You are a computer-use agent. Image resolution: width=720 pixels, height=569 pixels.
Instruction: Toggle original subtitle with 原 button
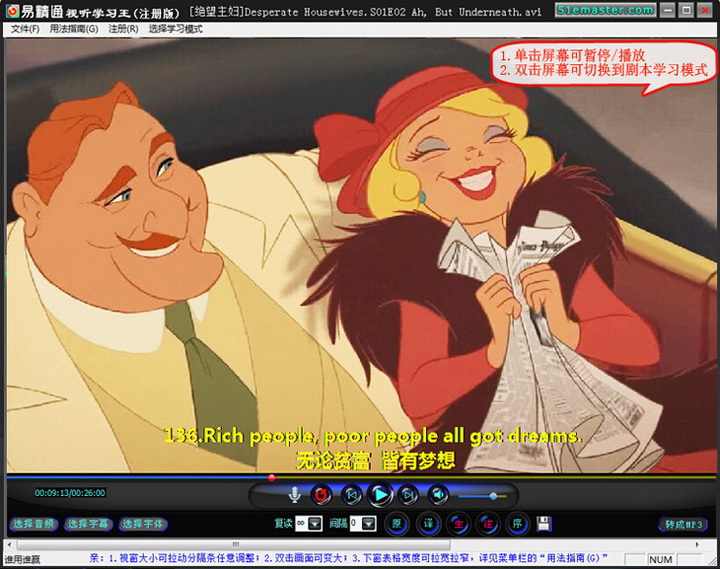point(397,524)
